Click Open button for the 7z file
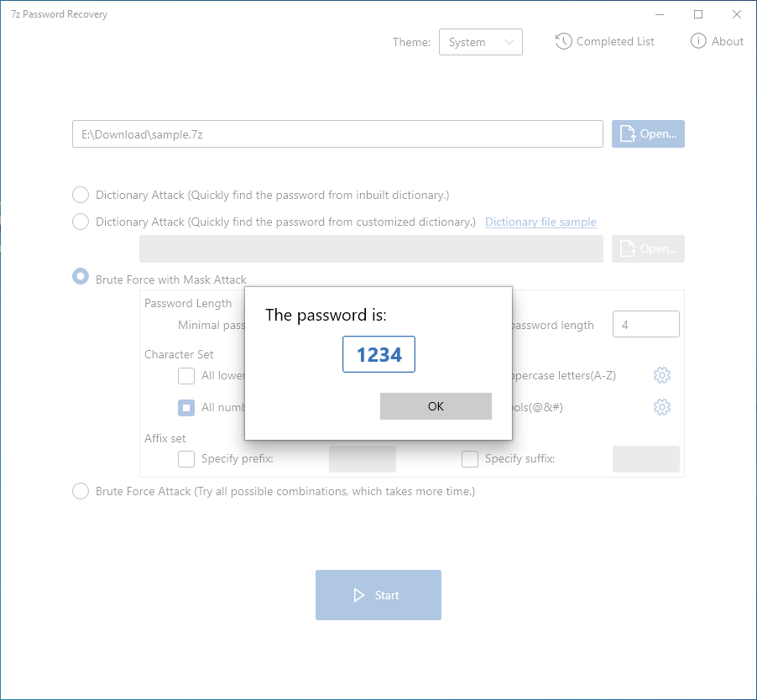The width and height of the screenshot is (757, 700). [648, 133]
